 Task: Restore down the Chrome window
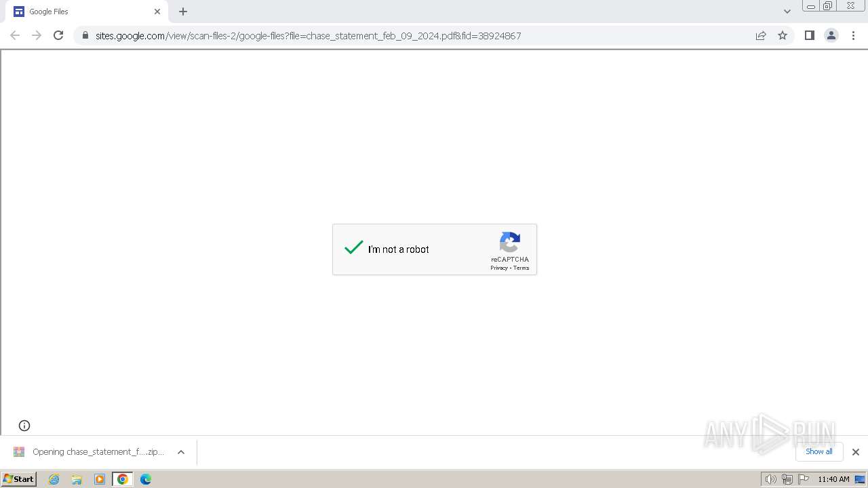pos(828,6)
